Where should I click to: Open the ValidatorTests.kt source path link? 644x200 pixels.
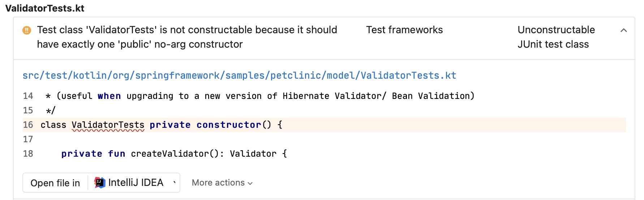pyautogui.click(x=239, y=75)
